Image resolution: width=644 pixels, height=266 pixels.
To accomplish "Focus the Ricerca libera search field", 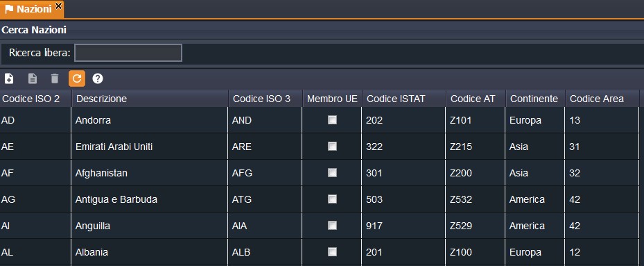I will (128, 53).
